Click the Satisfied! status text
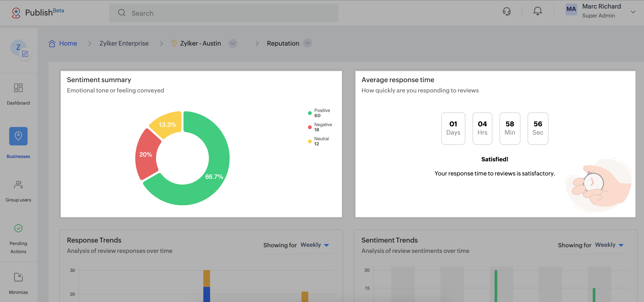 (x=495, y=159)
